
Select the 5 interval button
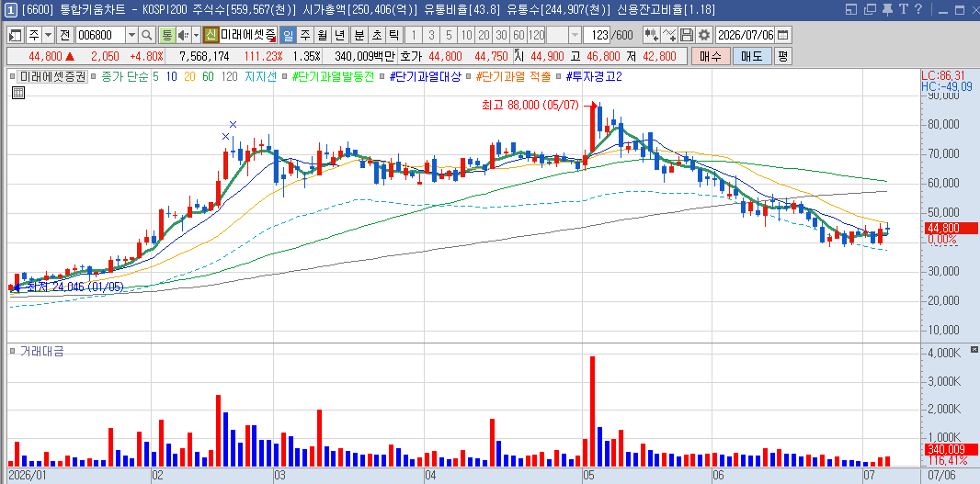[449, 35]
